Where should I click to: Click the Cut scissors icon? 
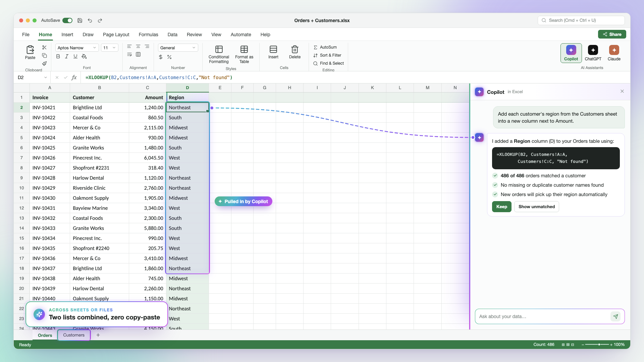(x=44, y=48)
